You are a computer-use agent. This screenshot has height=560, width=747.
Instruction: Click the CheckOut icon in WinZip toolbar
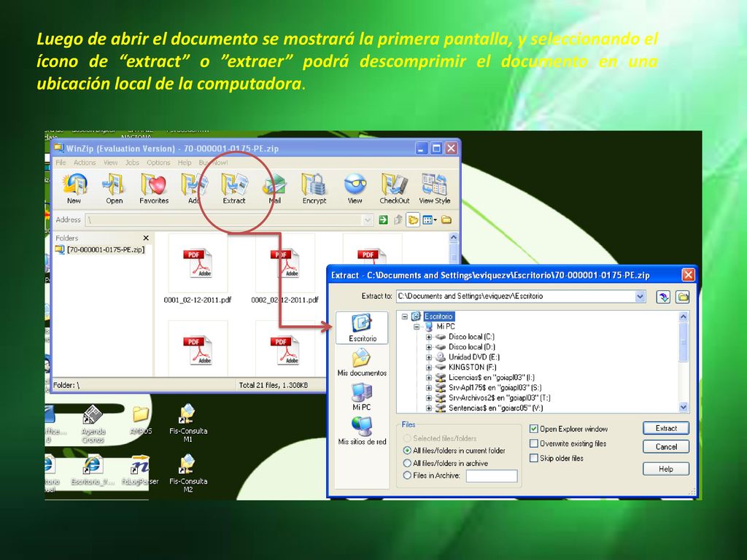(x=395, y=189)
